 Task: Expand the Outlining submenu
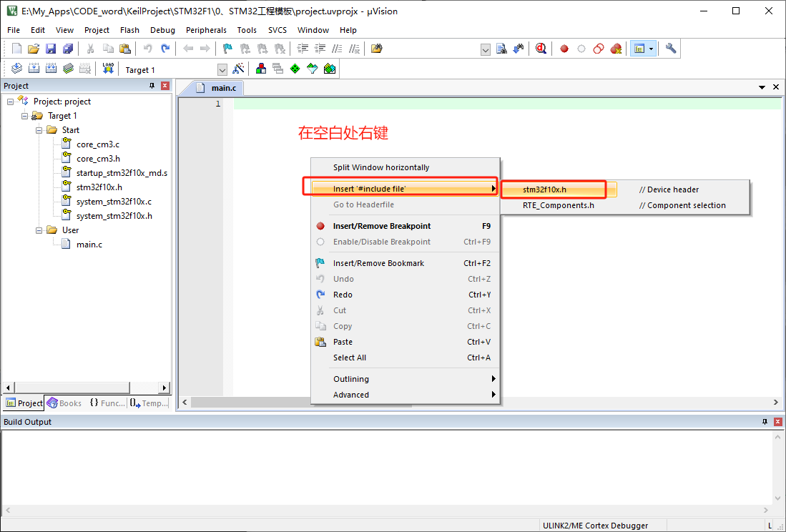tap(405, 379)
